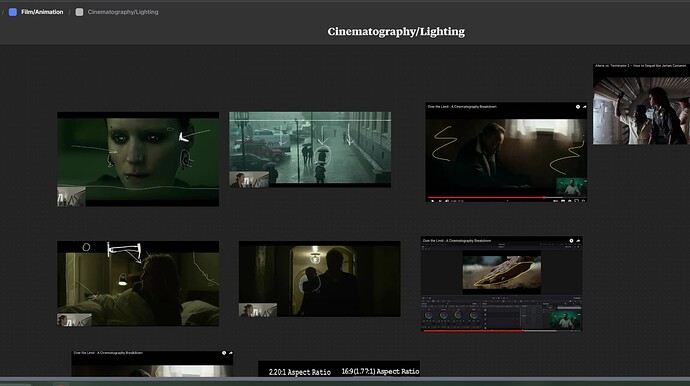Click share icon on color grading screenshot
The image size is (690, 386).
(x=578, y=241)
